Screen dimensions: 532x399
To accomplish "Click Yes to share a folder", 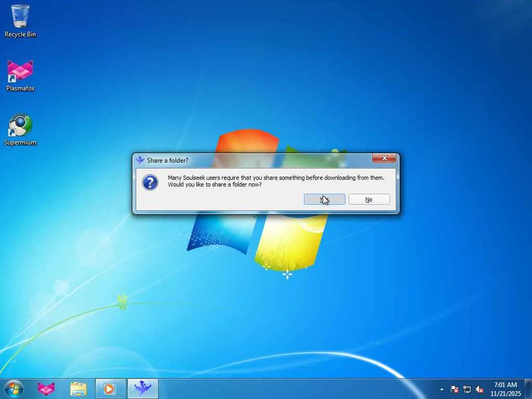I will [x=324, y=199].
